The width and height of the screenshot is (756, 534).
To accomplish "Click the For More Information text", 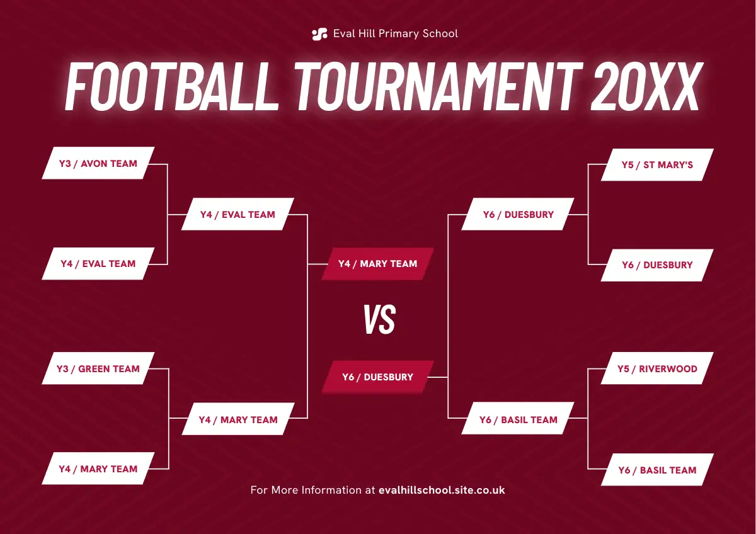I will click(312, 490).
